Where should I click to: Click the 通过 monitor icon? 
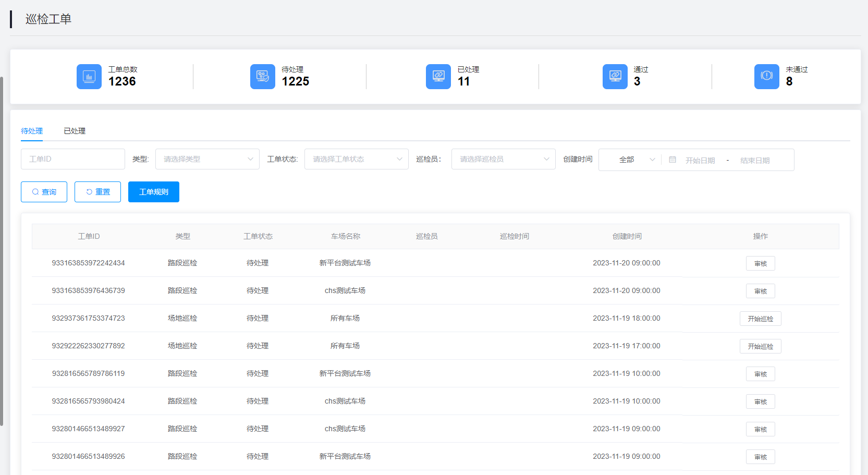pyautogui.click(x=615, y=77)
